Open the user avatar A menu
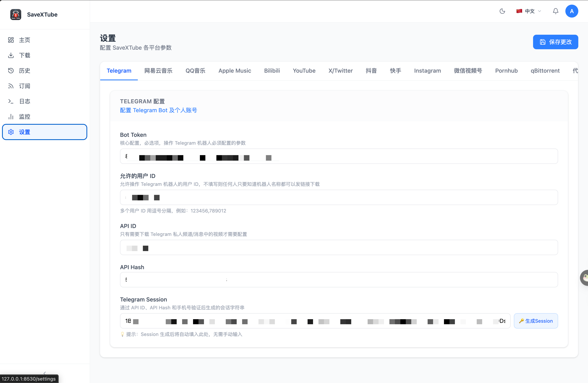 coord(571,11)
